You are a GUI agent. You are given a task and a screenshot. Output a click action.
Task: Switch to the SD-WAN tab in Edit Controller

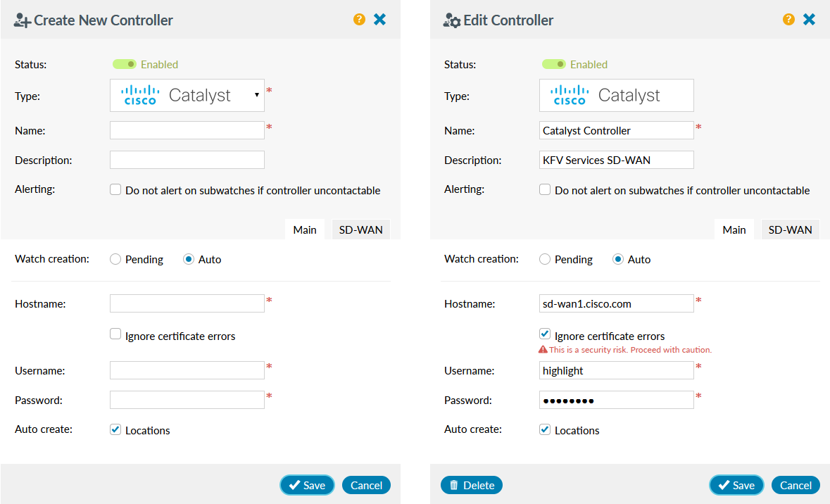coord(790,229)
